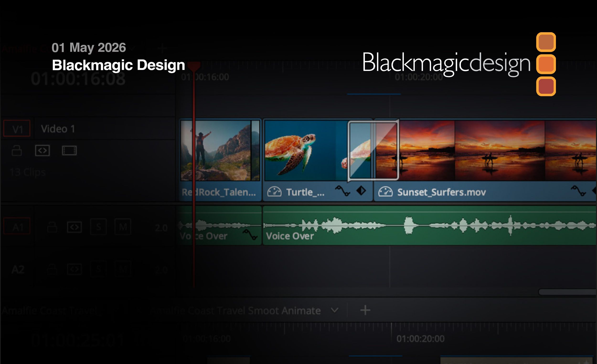Lock the A2 audio track
The image size is (597, 364).
52,269
